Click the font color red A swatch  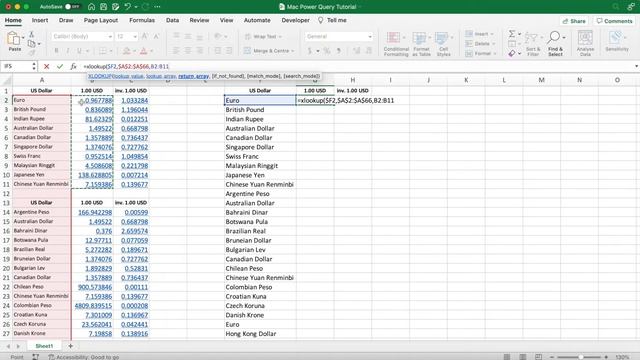click(x=144, y=51)
